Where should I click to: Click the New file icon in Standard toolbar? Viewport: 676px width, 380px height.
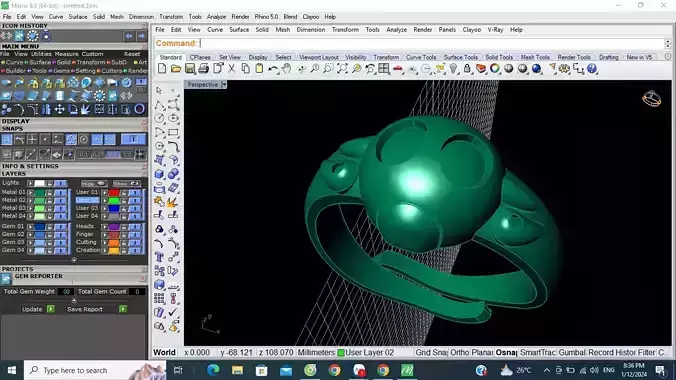[x=162, y=69]
